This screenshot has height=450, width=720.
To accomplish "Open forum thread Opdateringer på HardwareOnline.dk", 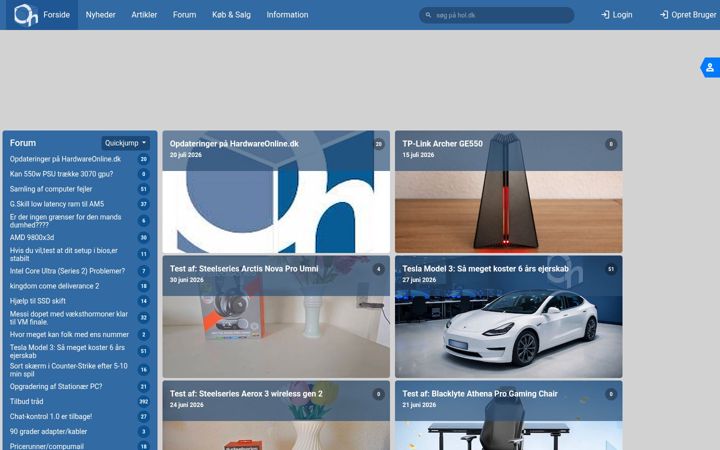I will pyautogui.click(x=65, y=159).
